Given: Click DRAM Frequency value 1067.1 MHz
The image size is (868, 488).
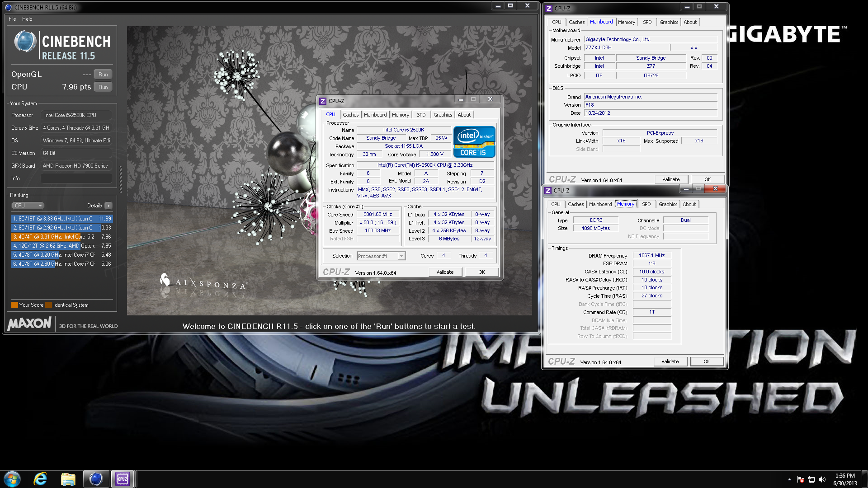Looking at the screenshot, I should click(x=651, y=256).
